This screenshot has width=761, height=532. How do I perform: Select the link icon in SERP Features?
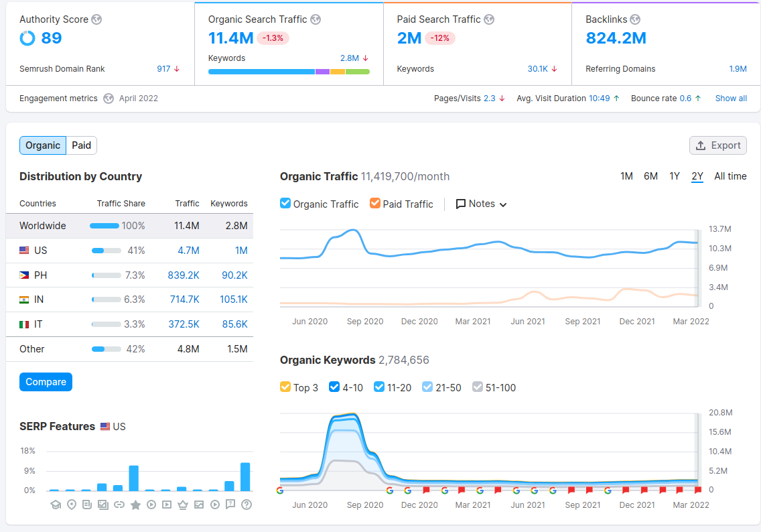click(119, 505)
